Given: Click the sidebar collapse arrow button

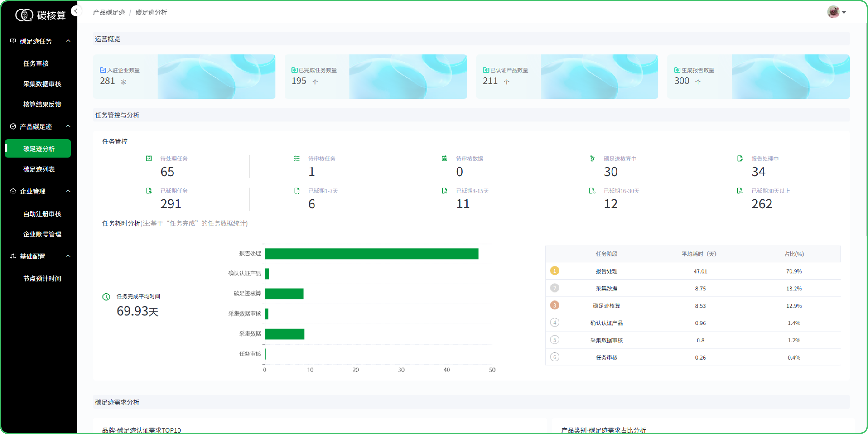Looking at the screenshot, I should 76,11.
